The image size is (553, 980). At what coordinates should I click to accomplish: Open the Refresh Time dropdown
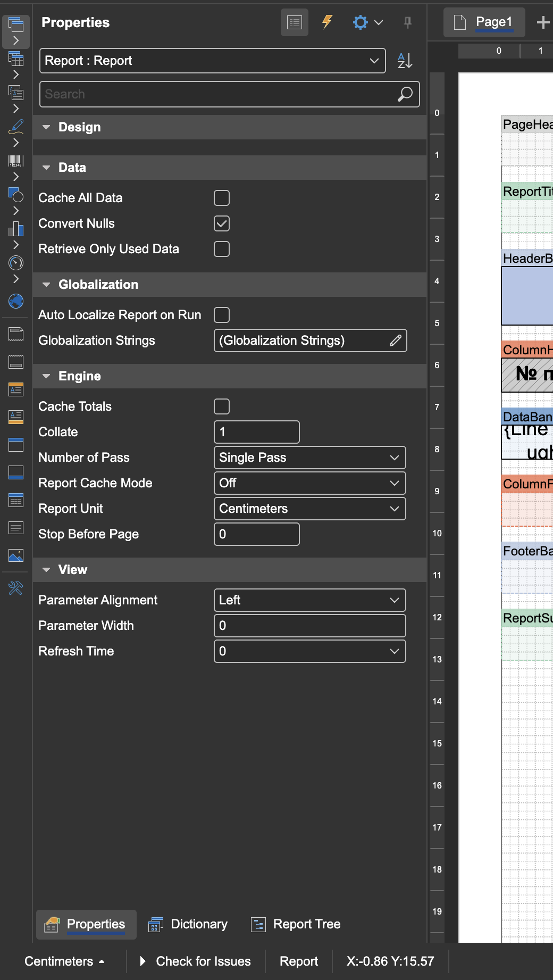point(310,651)
